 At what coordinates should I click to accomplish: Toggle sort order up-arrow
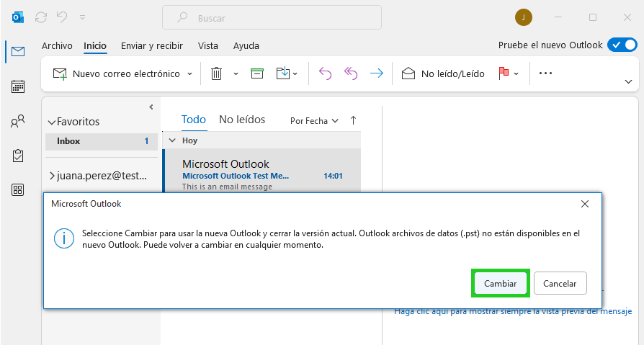pyautogui.click(x=353, y=120)
